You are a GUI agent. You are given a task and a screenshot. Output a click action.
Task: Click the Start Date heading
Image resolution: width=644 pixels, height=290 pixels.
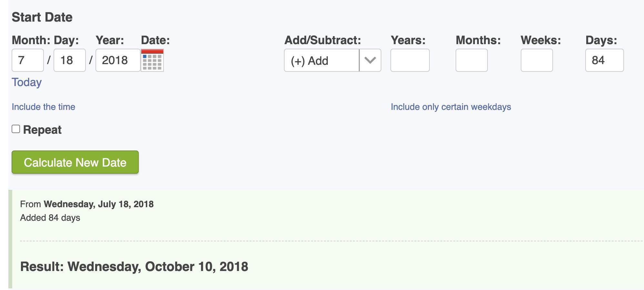point(42,17)
